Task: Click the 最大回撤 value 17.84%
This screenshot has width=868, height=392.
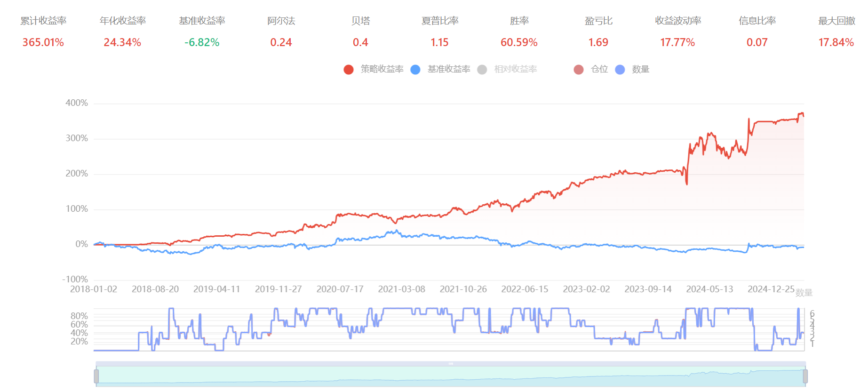Action: pyautogui.click(x=836, y=42)
